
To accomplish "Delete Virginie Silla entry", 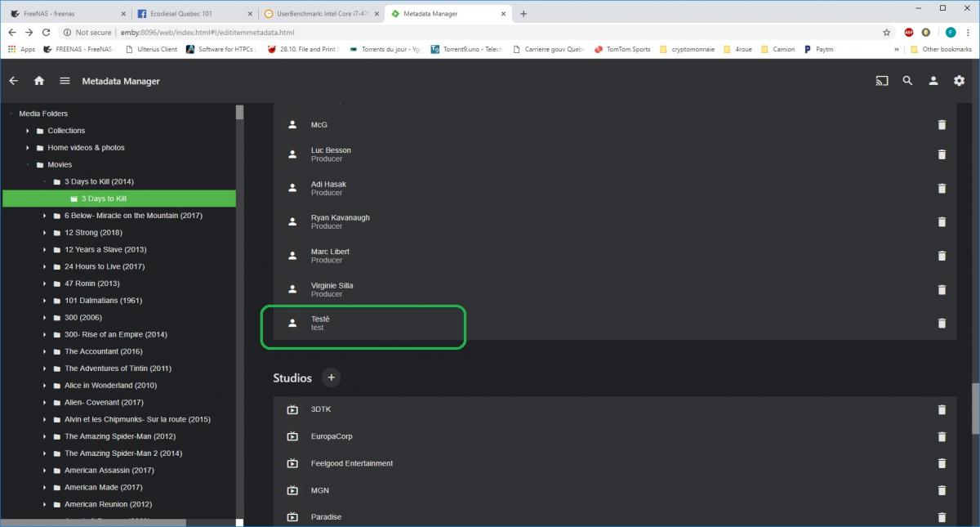I will click(942, 290).
